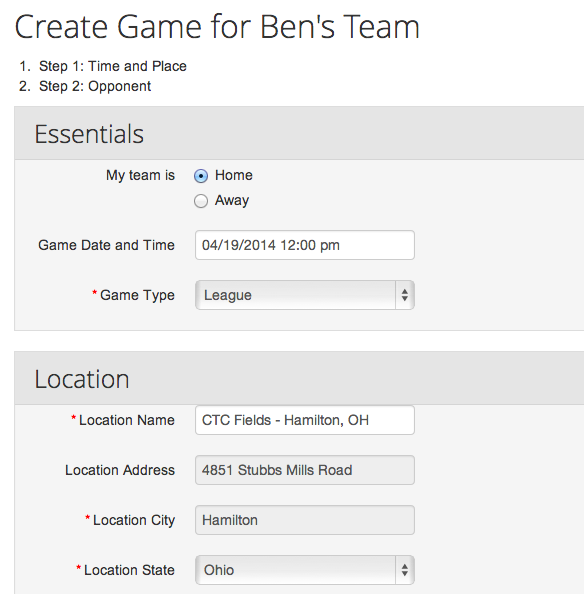Select the Away radio button
584x594 pixels.
pyautogui.click(x=201, y=201)
